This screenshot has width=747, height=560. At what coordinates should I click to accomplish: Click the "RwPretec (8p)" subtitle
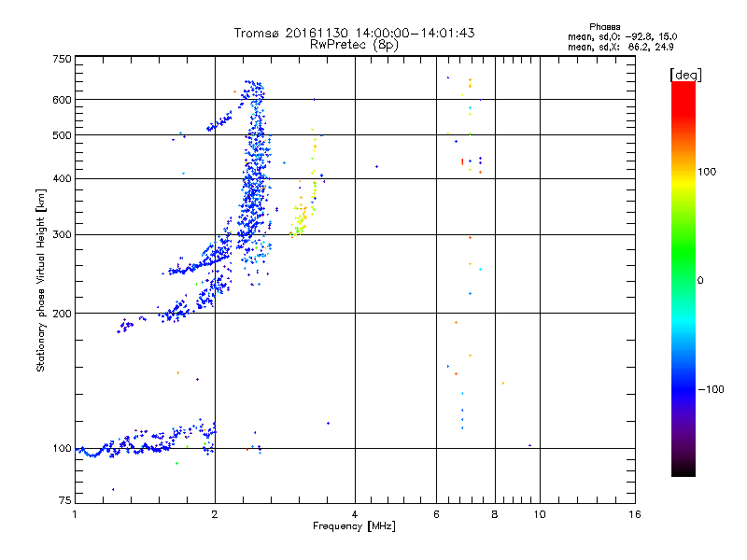tap(355, 45)
